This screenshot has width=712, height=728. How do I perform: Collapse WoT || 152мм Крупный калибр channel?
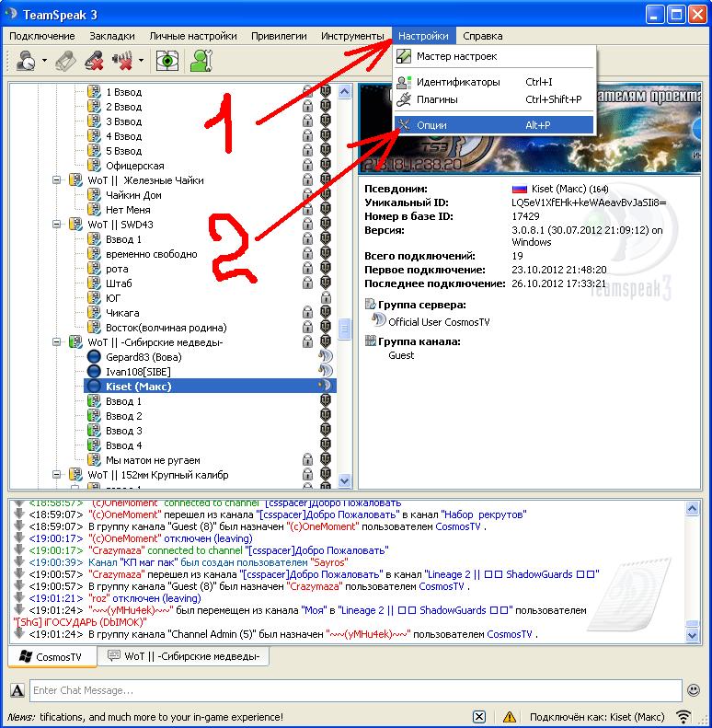[x=57, y=475]
